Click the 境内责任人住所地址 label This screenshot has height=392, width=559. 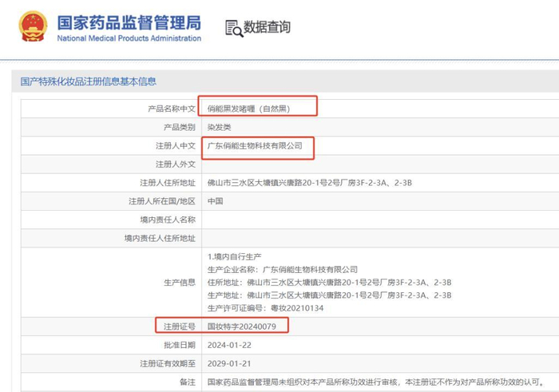160,239
